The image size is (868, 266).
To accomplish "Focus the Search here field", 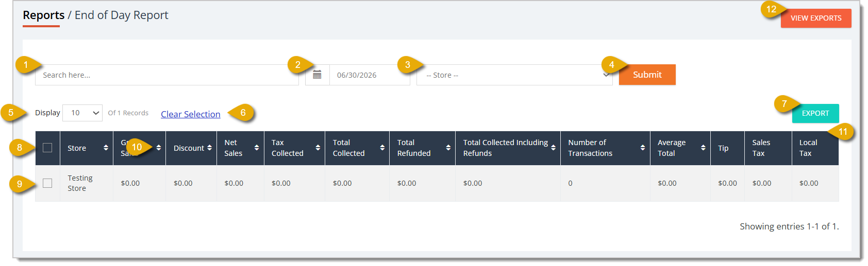I will [x=167, y=75].
